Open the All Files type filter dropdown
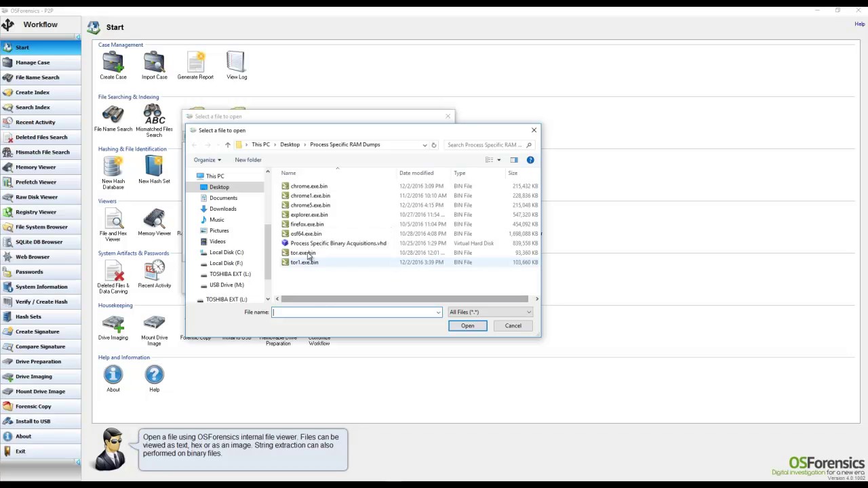 point(490,312)
